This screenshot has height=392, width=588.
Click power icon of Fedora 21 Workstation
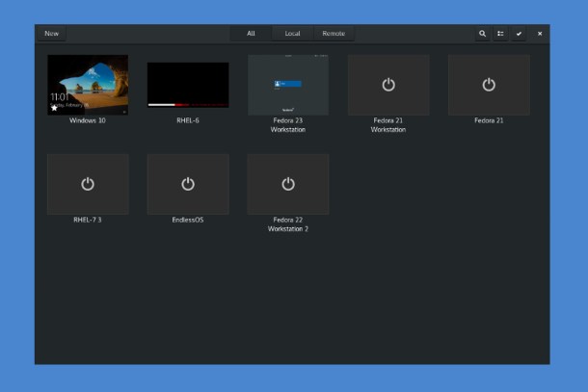point(388,85)
